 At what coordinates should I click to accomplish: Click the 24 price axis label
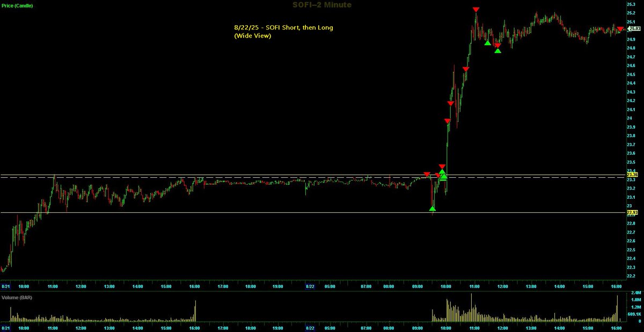click(628, 118)
